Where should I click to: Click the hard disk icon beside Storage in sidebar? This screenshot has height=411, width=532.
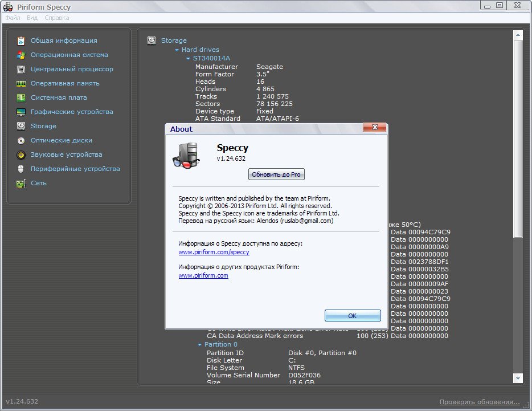(21, 126)
